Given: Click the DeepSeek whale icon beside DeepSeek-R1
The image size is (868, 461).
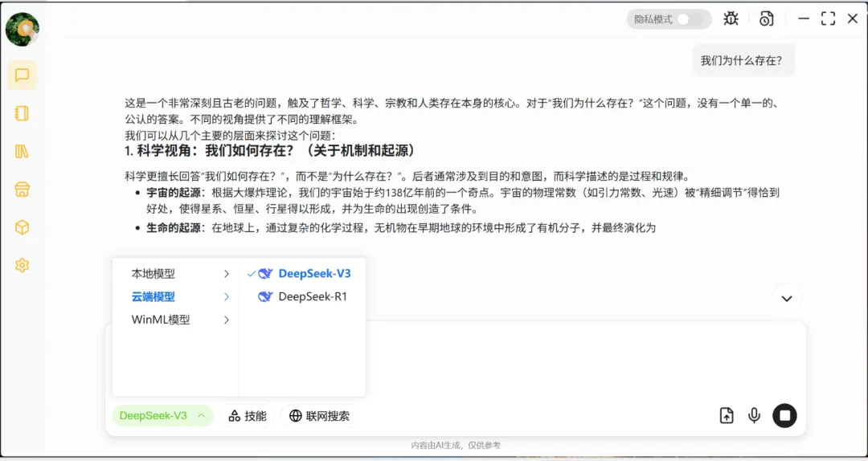Looking at the screenshot, I should pyautogui.click(x=266, y=296).
